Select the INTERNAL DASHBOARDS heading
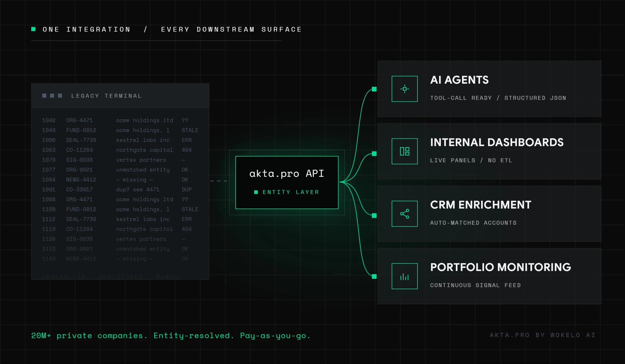The height and width of the screenshot is (364, 625). tap(497, 142)
